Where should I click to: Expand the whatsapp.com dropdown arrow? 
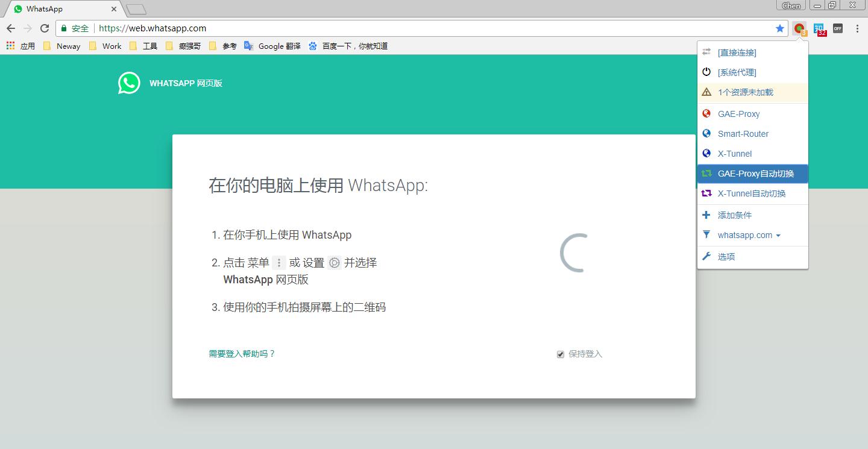(778, 236)
